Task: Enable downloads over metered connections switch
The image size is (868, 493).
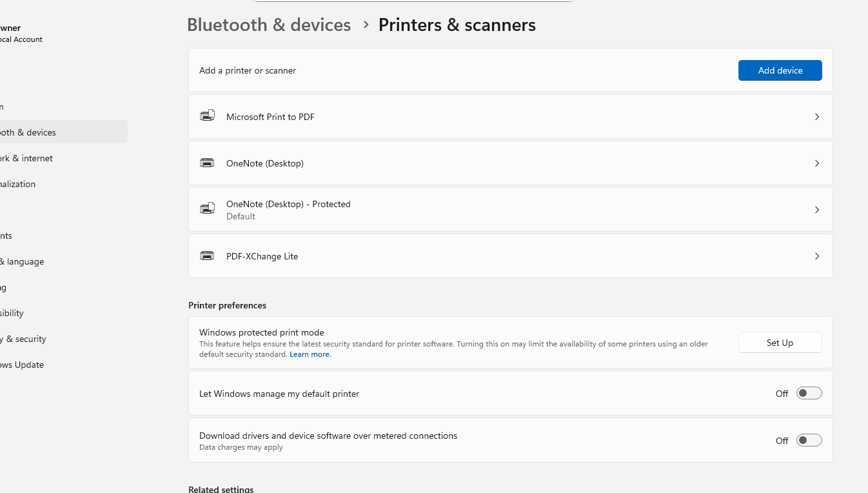Action: coord(809,441)
